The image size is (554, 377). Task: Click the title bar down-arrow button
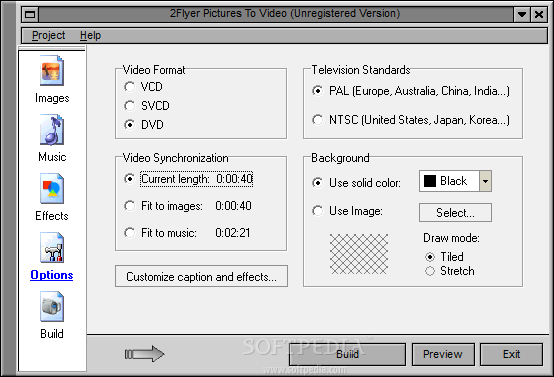521,14
